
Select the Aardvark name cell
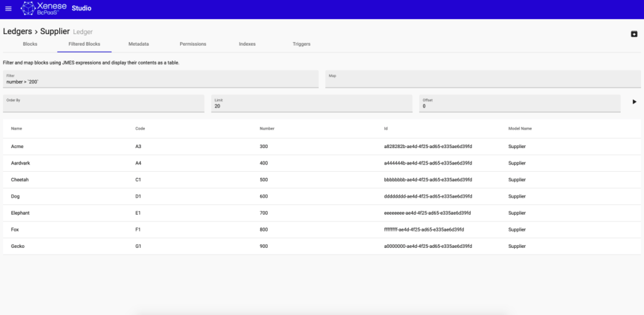(x=21, y=163)
